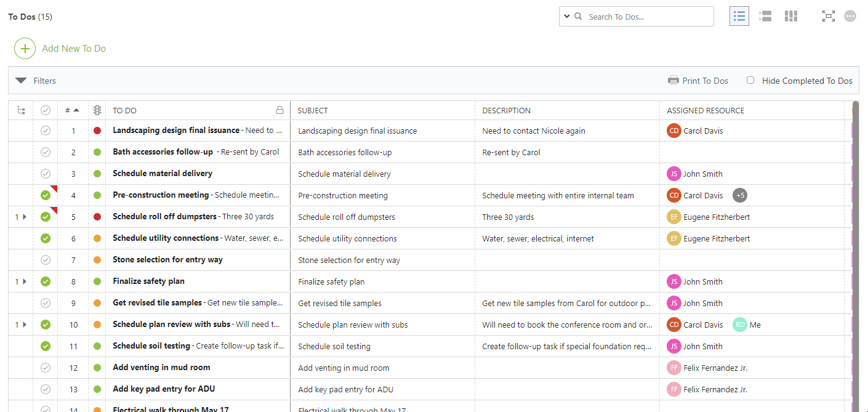Image resolution: width=868 pixels, height=412 pixels.
Task: Mark Landscaping design final issuance complete
Action: coord(45,131)
